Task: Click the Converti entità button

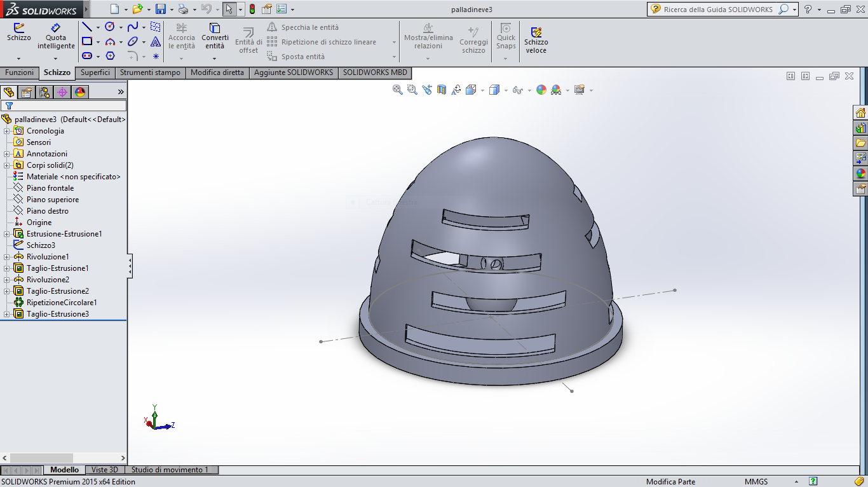Action: pyautogui.click(x=215, y=37)
